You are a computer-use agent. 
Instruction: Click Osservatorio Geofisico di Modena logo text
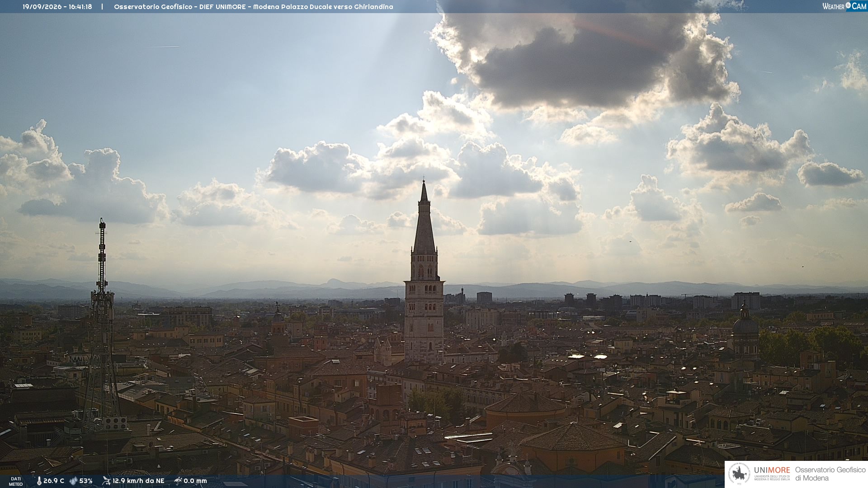pos(830,474)
